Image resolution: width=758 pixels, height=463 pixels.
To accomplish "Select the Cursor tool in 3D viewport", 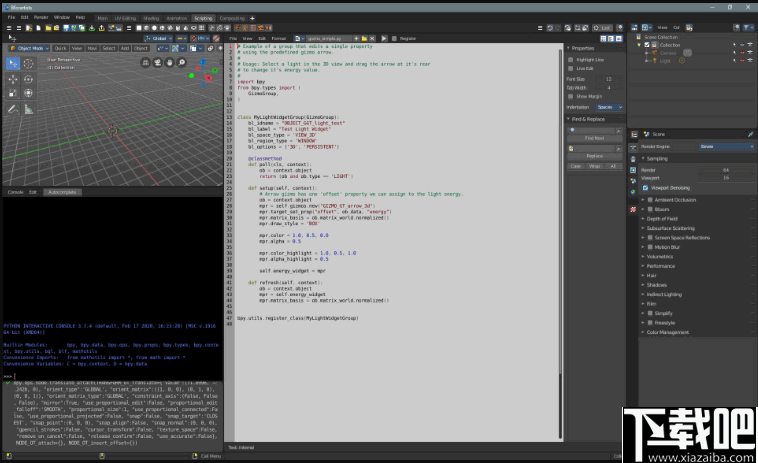I will click(28, 63).
